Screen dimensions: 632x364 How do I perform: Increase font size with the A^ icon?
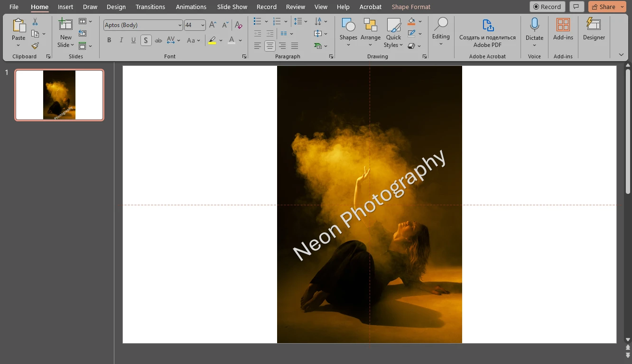point(213,25)
